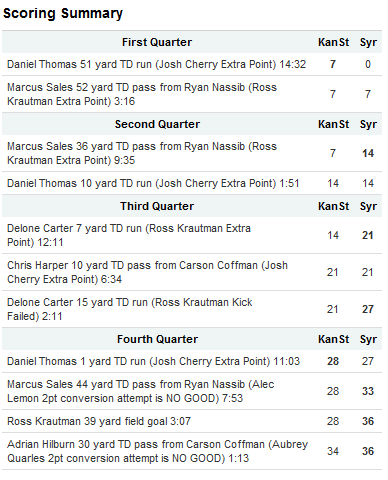The width and height of the screenshot is (388, 480).
Task: Click Marcus Sales 52 yard TD pass entry
Action: (192, 94)
